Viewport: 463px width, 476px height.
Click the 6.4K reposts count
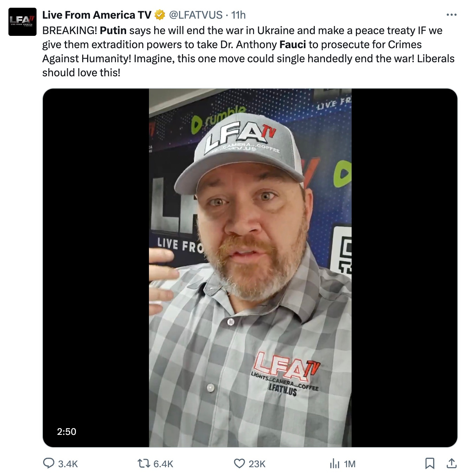coord(163,464)
